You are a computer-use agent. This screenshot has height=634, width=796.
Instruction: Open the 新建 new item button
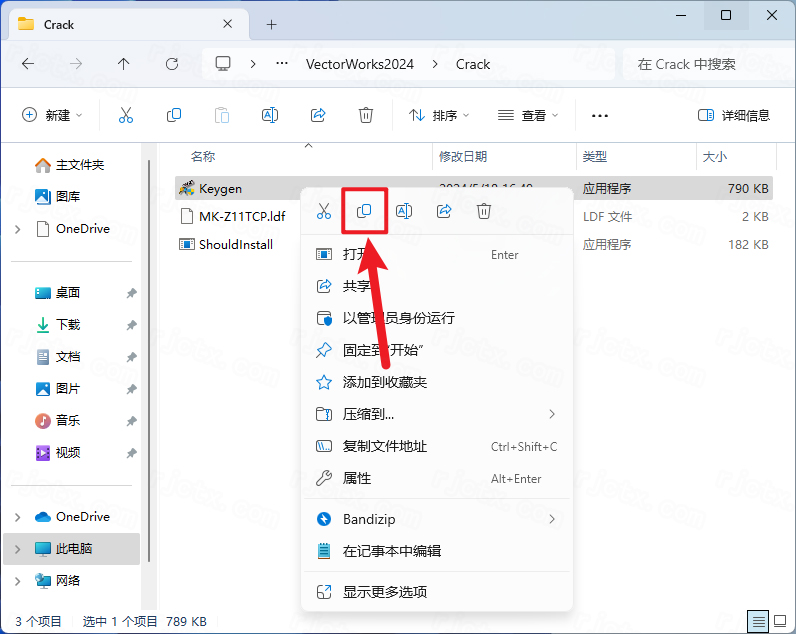(52, 116)
